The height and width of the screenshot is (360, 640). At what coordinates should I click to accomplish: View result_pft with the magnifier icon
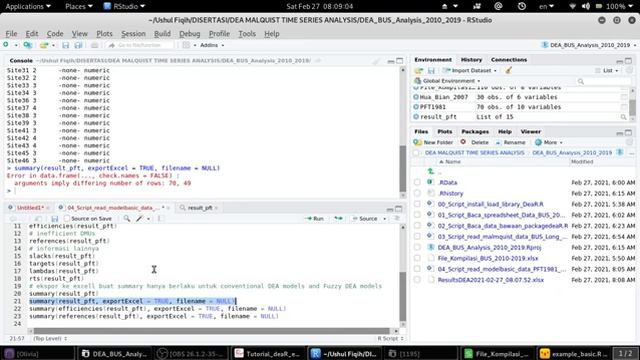[x=624, y=117]
